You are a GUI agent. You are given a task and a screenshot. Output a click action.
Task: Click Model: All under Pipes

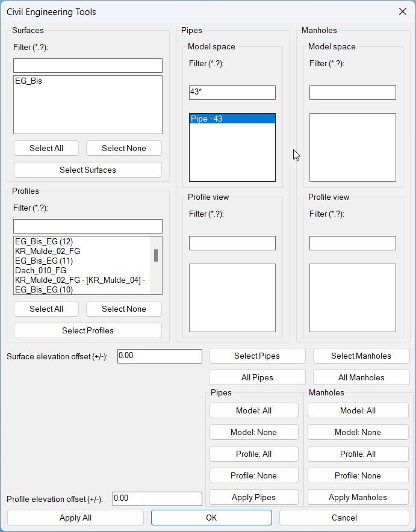pyautogui.click(x=254, y=410)
